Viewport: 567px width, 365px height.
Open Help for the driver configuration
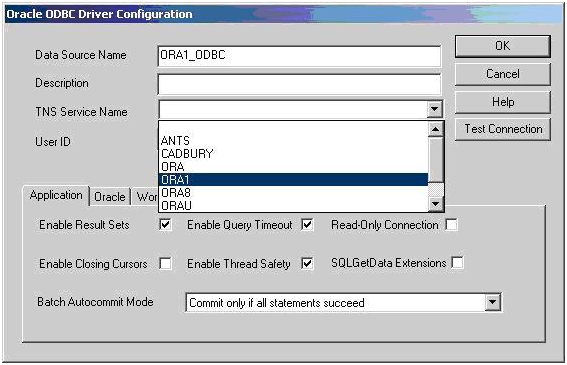point(503,102)
